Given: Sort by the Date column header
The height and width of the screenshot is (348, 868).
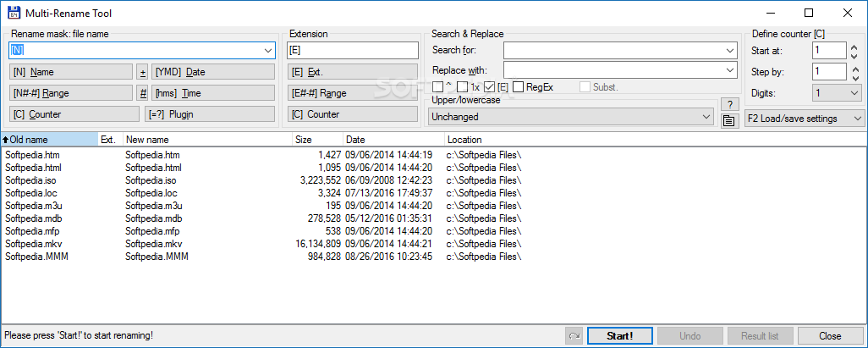Looking at the screenshot, I should [393, 140].
